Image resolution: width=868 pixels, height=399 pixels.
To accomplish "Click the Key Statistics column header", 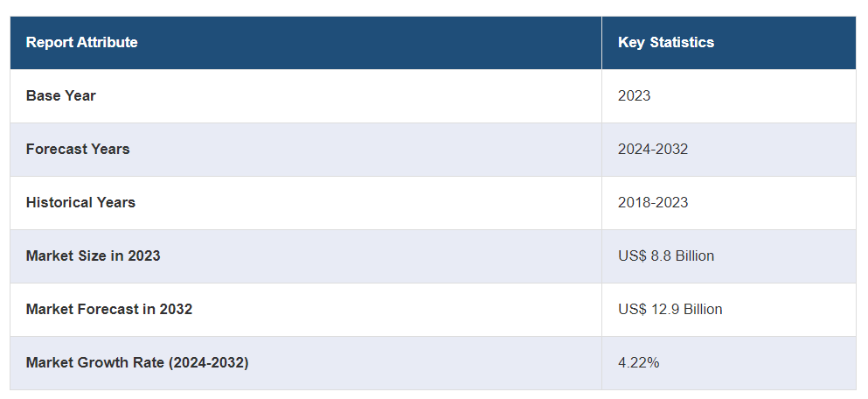I will 665,42.
